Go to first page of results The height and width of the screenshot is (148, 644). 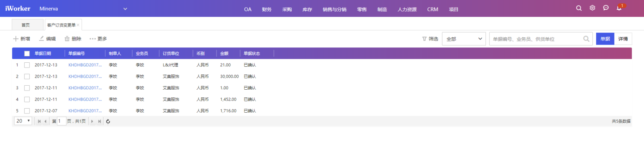[39, 121]
